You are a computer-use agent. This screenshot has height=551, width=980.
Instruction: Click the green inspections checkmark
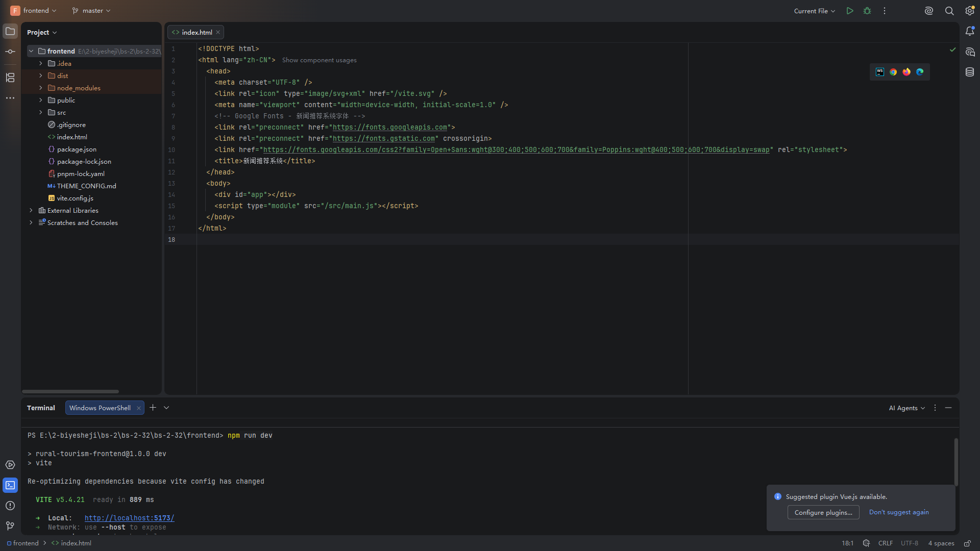(952, 49)
